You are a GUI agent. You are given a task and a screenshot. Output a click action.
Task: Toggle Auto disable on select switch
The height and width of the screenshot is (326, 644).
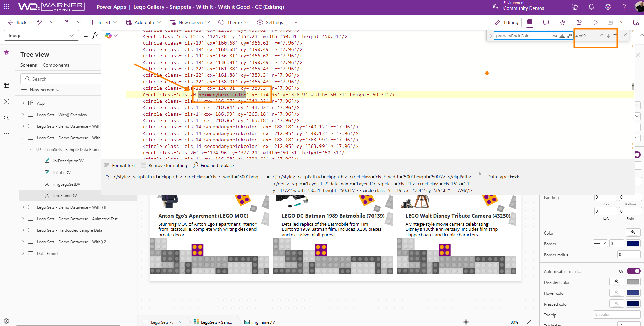[633, 271]
